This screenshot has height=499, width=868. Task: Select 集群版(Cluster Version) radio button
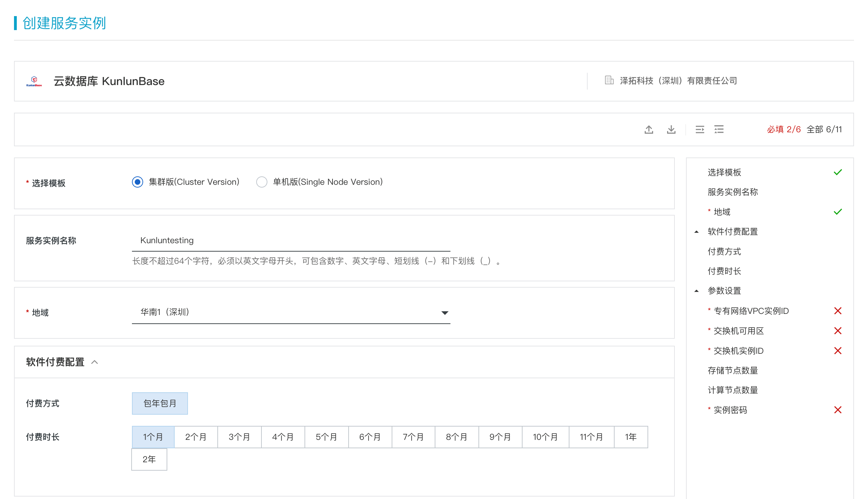(x=138, y=182)
